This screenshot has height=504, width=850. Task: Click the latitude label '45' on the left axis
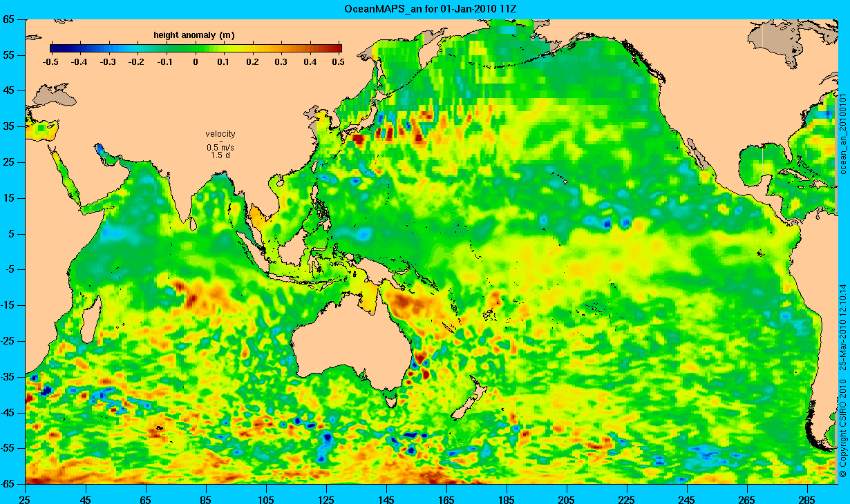[10, 91]
